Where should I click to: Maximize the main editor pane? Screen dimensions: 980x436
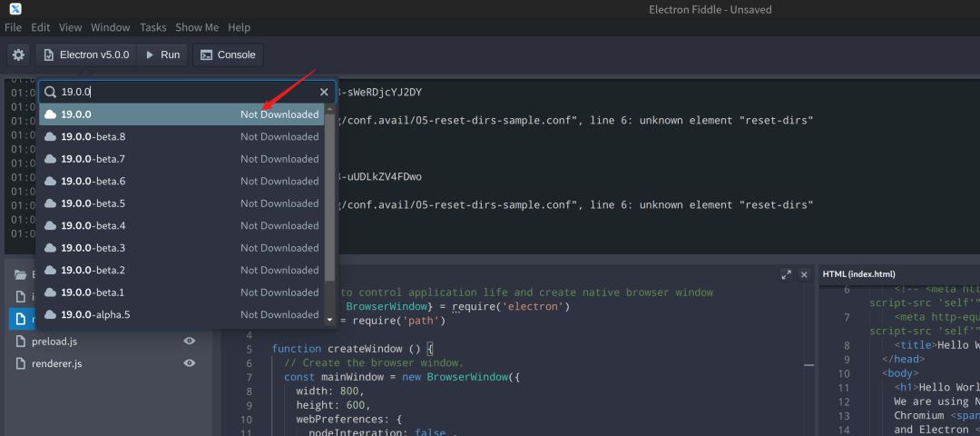point(786,274)
